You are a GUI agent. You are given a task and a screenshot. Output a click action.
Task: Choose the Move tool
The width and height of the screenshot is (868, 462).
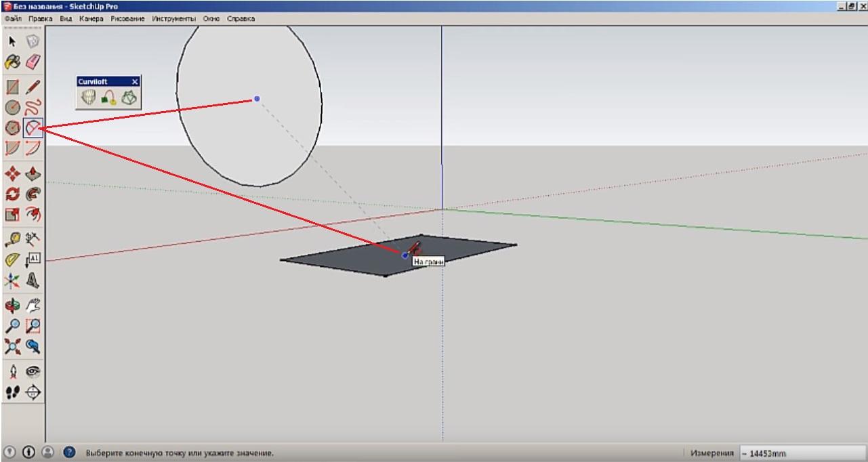point(12,174)
